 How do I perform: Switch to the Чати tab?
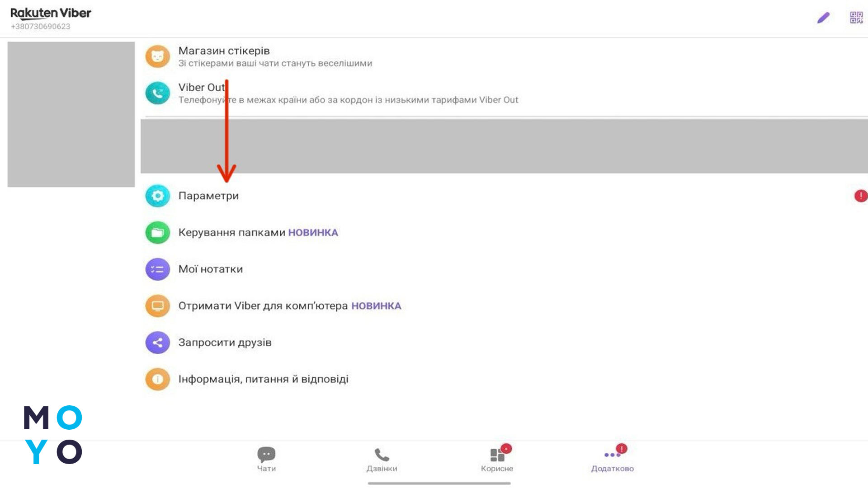266,459
